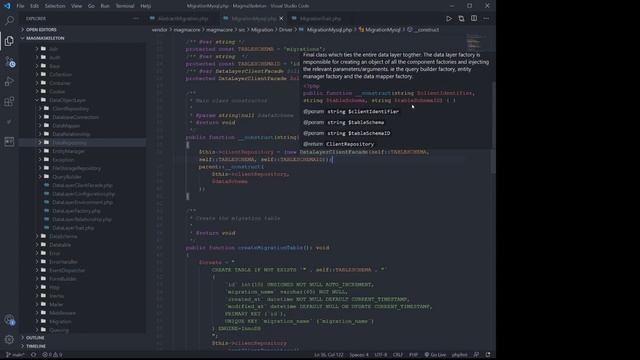Expand the QueryBuilder folder
The width and height of the screenshot is (640, 360).
(67, 177)
